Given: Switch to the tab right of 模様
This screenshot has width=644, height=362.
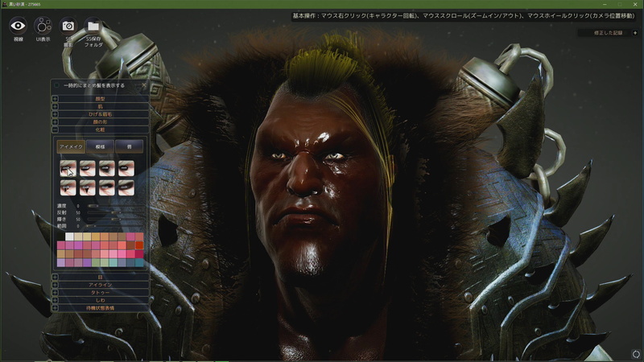Looking at the screenshot, I should coord(129,146).
